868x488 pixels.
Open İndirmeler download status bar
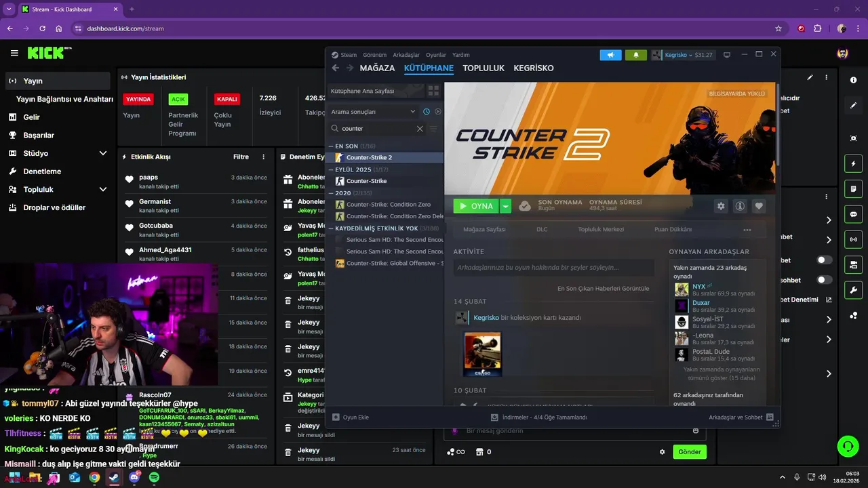(538, 418)
